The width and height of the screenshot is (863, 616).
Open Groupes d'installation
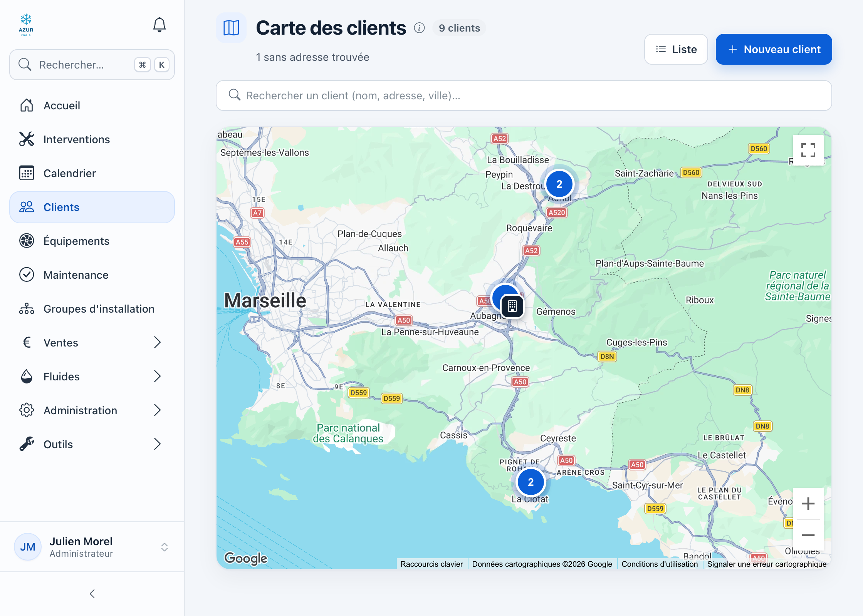pos(92,309)
